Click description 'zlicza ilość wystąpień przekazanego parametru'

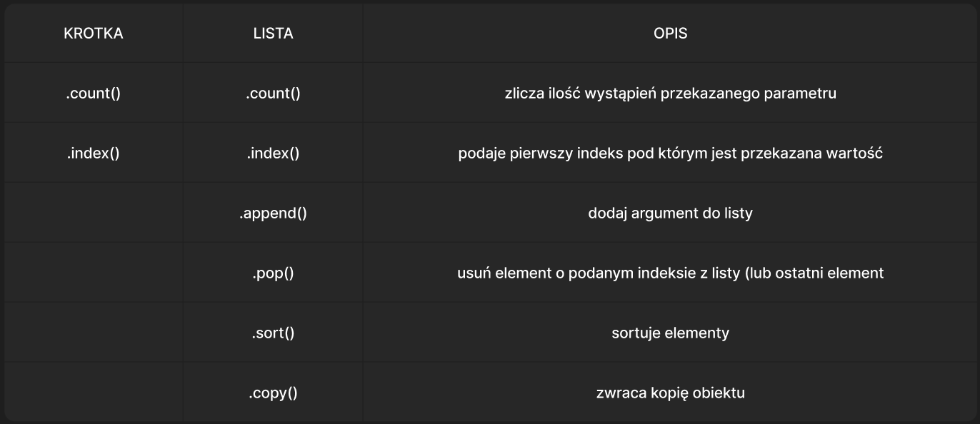click(670, 94)
